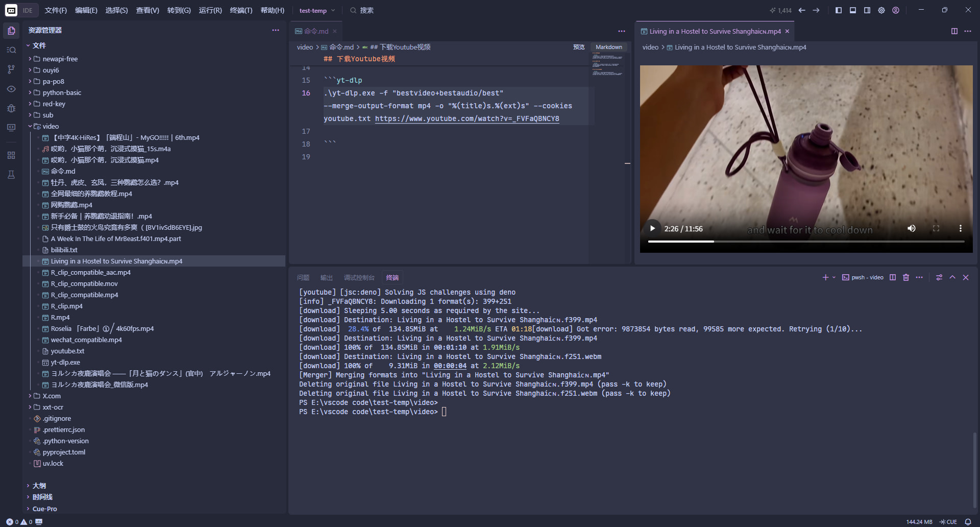Open Source Control view in activity bar
The image size is (980, 527).
tap(11, 69)
